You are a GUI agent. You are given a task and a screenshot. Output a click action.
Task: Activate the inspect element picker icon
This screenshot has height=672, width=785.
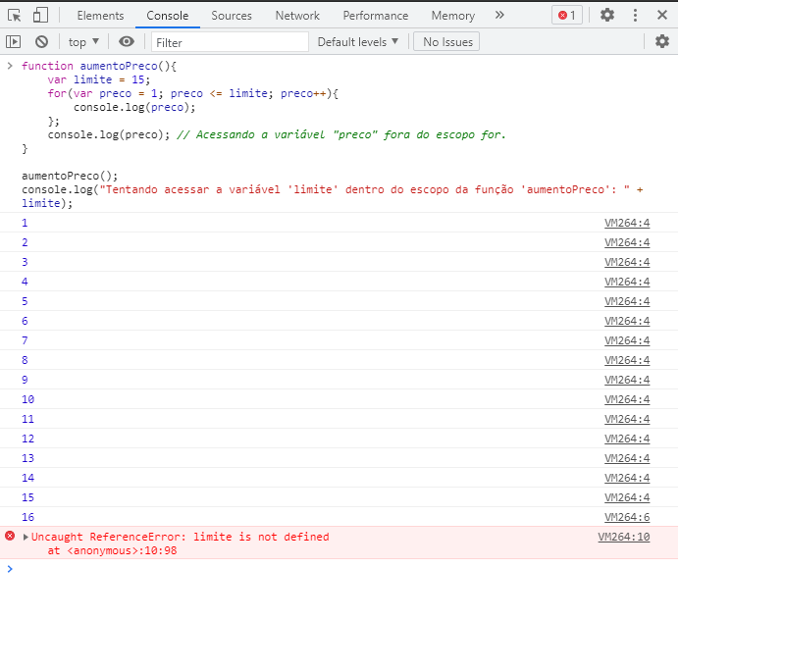(x=15, y=16)
